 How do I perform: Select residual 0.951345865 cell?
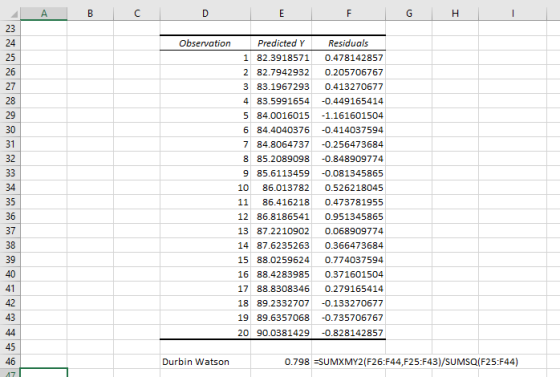[348, 217]
